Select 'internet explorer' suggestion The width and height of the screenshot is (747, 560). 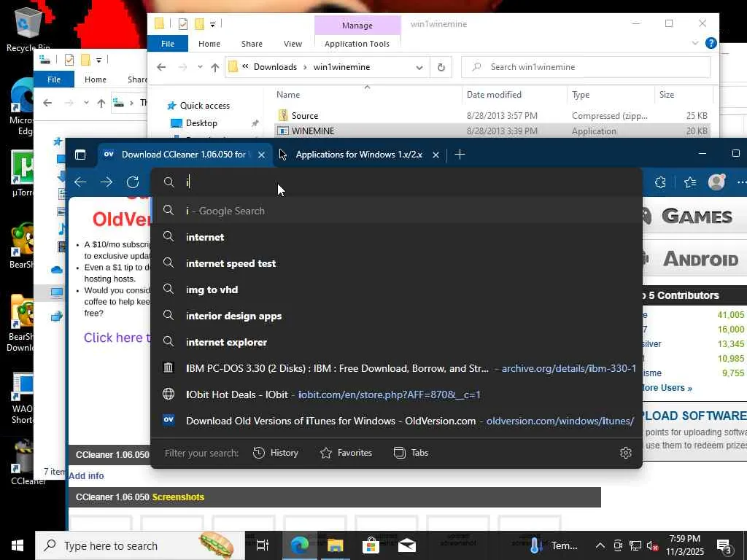coord(396,342)
